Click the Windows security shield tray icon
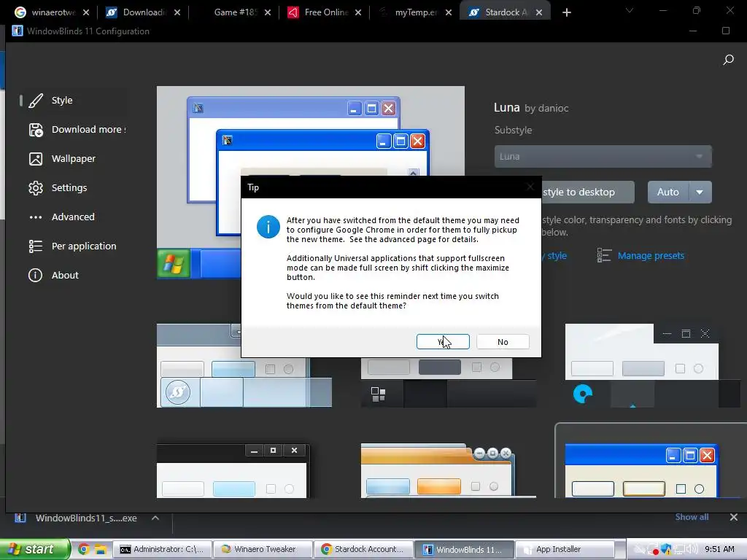Viewport: 747px width, 560px height. [666, 550]
